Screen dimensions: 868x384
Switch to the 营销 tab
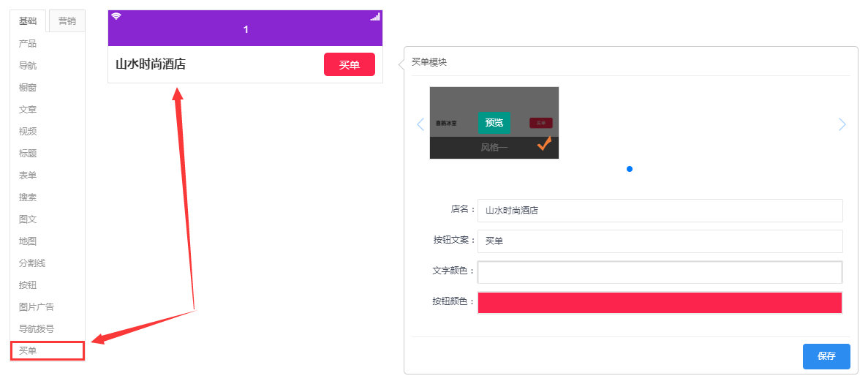tap(67, 21)
